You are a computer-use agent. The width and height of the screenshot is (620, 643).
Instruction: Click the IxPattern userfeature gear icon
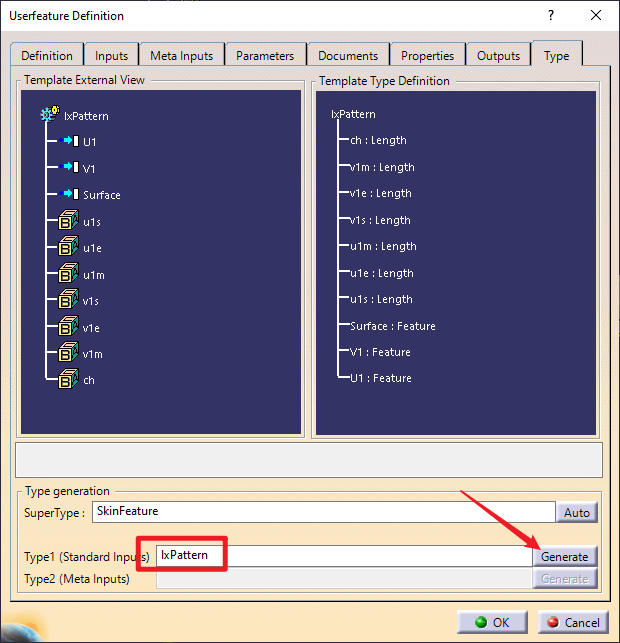[50, 114]
